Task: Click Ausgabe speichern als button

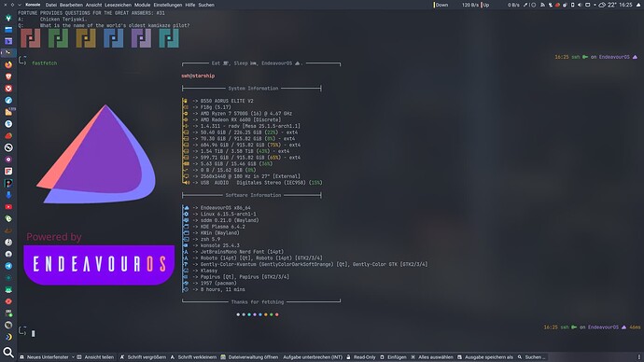Action: [485, 357]
